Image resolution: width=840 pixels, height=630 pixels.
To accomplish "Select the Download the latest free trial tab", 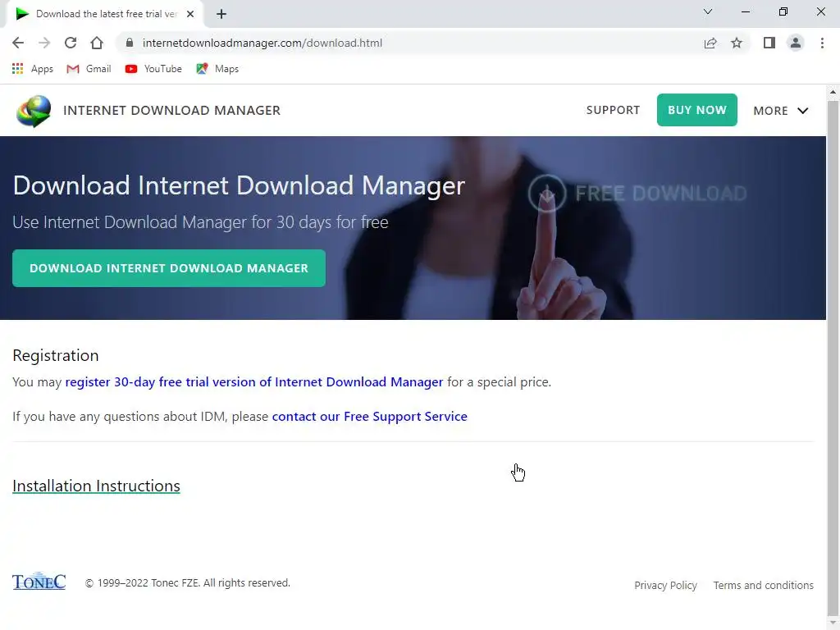I will [105, 14].
